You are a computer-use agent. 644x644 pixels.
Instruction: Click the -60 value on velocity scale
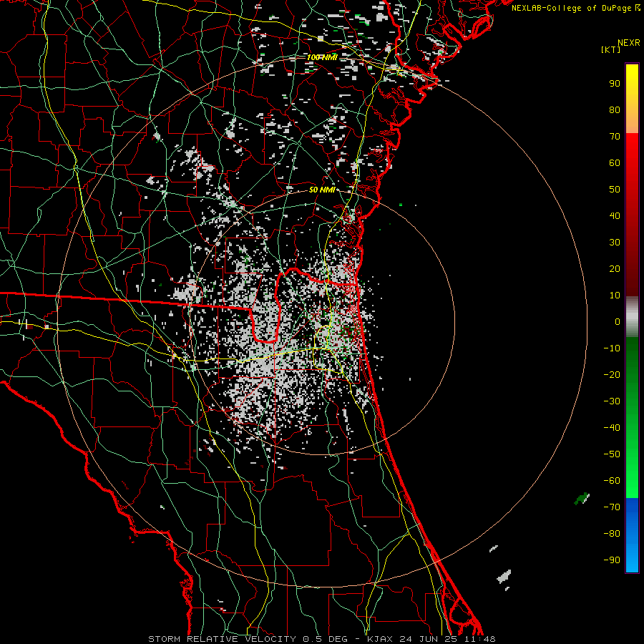612,481
